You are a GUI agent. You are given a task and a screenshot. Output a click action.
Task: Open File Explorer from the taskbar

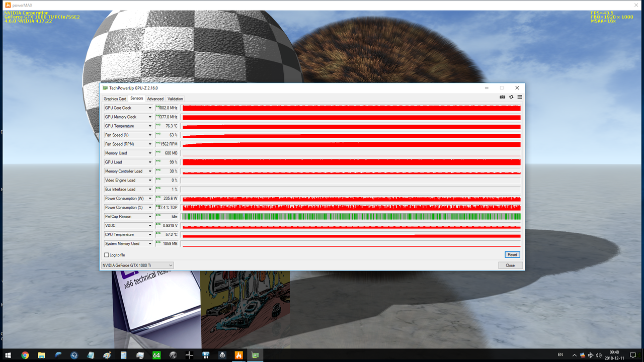pos(42,355)
